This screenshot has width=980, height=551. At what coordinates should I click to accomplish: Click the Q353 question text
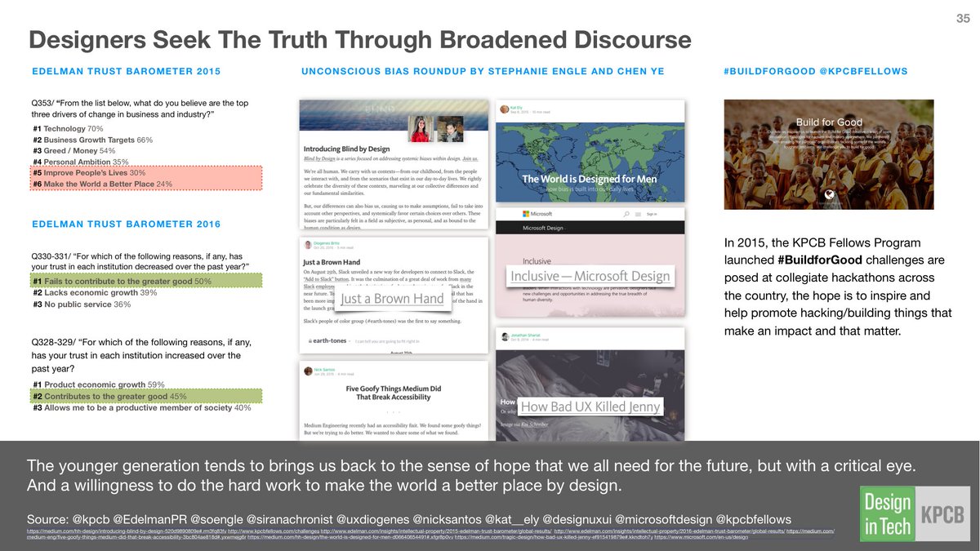point(138,109)
